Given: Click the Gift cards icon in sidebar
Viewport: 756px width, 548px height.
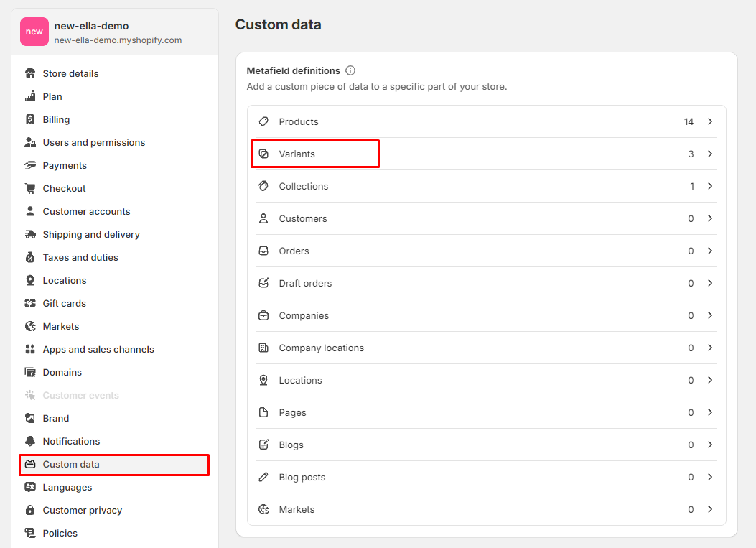Looking at the screenshot, I should 30,303.
